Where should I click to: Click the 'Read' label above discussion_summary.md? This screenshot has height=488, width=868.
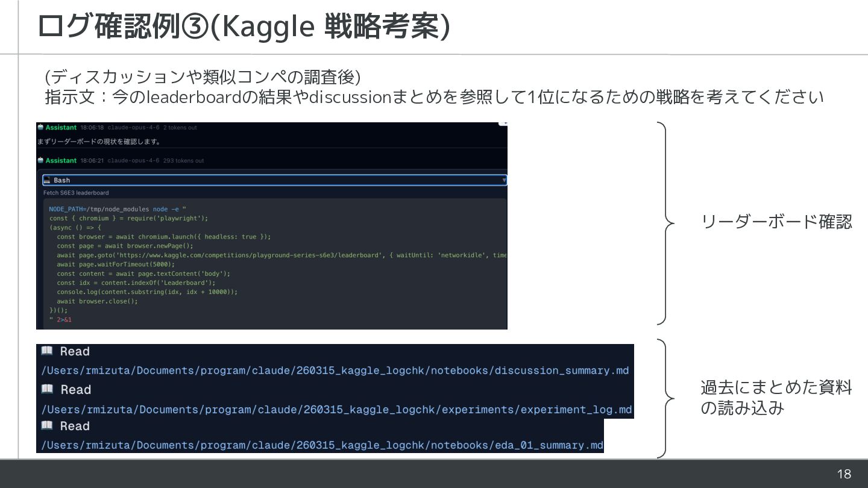(x=75, y=351)
